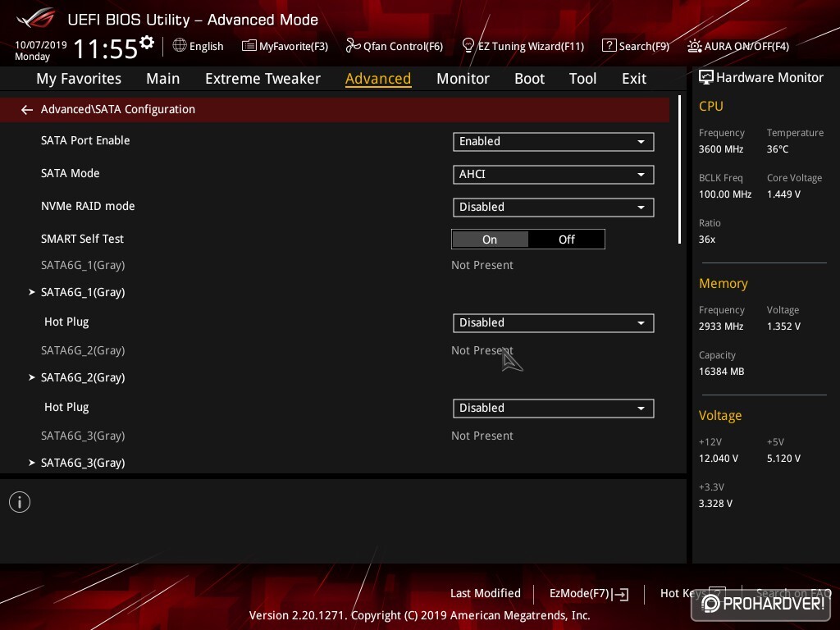Viewport: 840px width, 630px height.
Task: Click the 11:55 system time display
Action: click(x=106, y=49)
